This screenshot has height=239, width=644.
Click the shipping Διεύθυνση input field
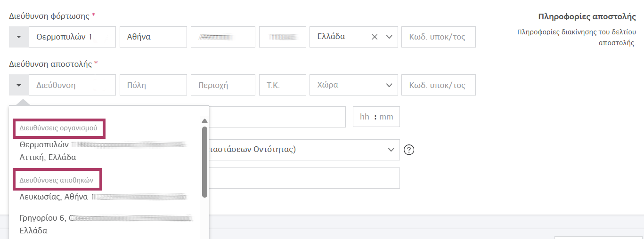tap(72, 85)
